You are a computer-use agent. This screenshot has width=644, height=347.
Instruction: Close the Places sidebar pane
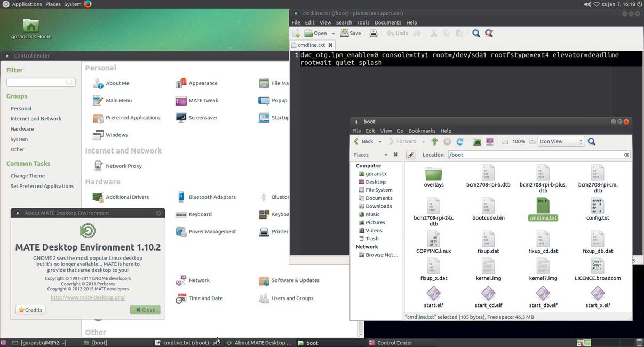point(395,155)
